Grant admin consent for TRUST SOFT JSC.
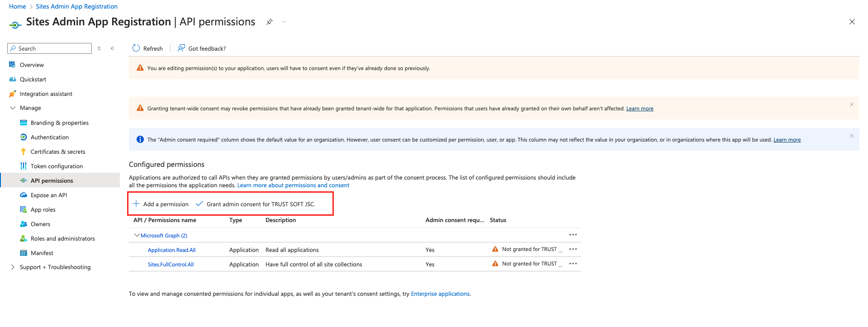868x327 pixels. pyautogui.click(x=256, y=204)
